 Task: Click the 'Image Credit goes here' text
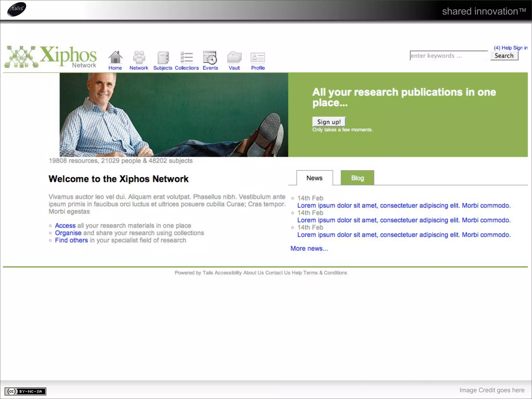coord(492,390)
